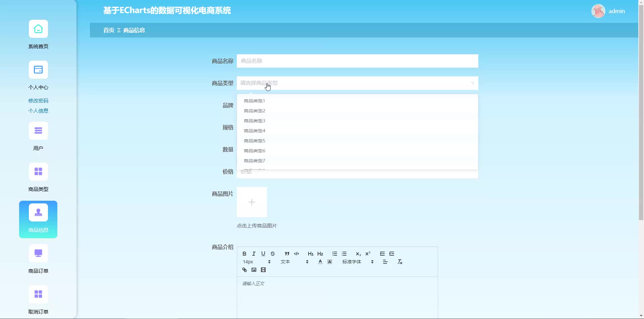Toggle strikethrough formatting in the editor
Viewport: 644px width, 319px height.
tap(273, 254)
